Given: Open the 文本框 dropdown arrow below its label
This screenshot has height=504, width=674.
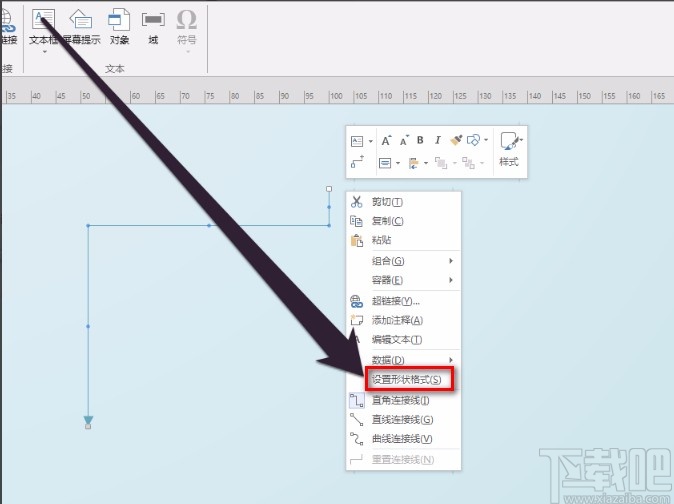Looking at the screenshot, I should (45, 52).
